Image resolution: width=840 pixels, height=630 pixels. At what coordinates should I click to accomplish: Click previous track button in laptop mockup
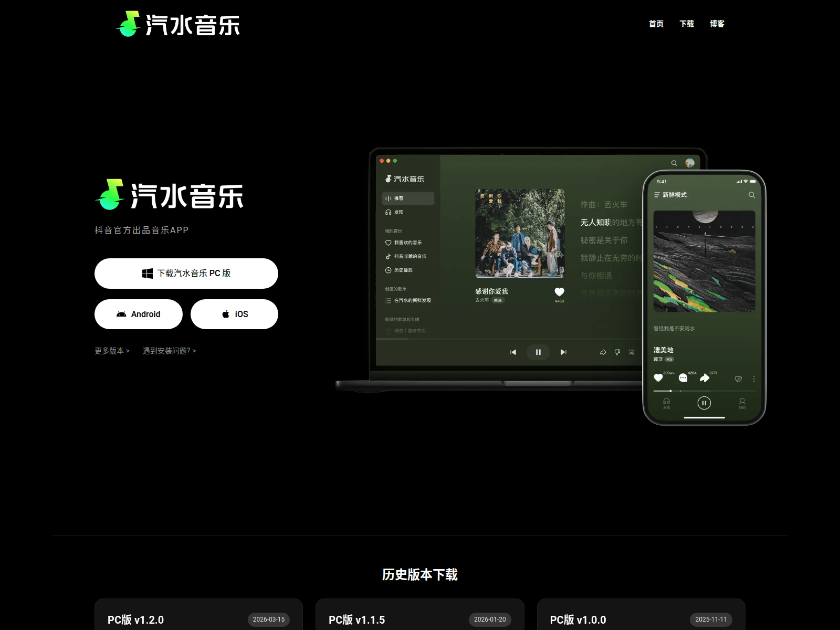coord(513,352)
